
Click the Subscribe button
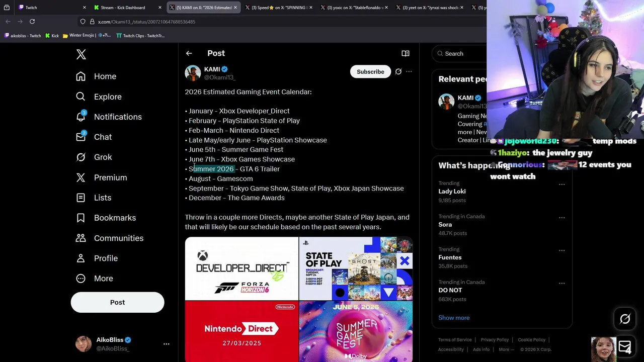[370, 71]
